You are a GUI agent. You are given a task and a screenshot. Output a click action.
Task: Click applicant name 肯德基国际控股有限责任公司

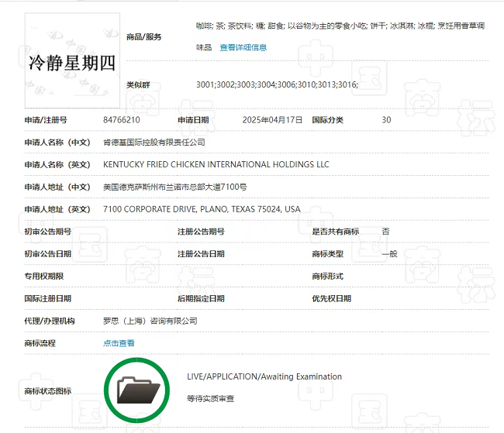(154, 143)
